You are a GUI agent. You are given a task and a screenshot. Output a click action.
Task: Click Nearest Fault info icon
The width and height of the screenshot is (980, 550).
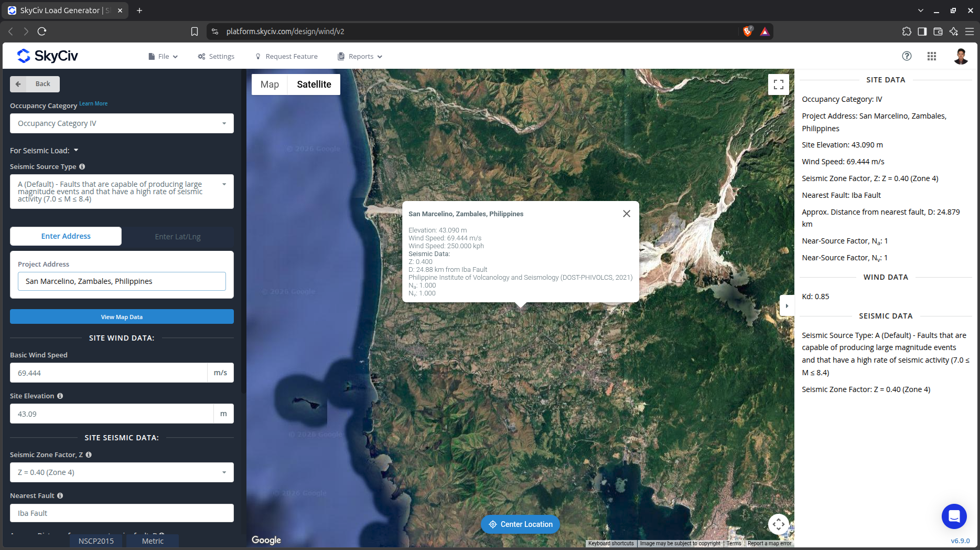coord(60,495)
